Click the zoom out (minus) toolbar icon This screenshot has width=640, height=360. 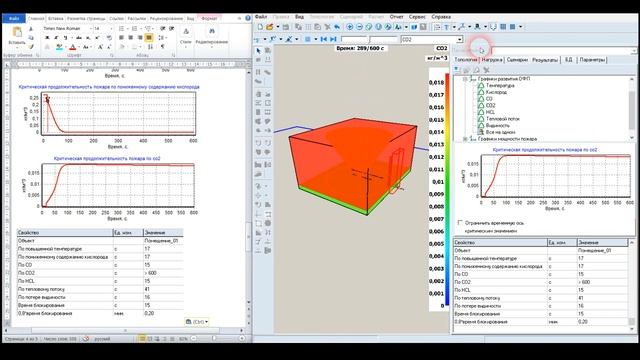point(359,27)
